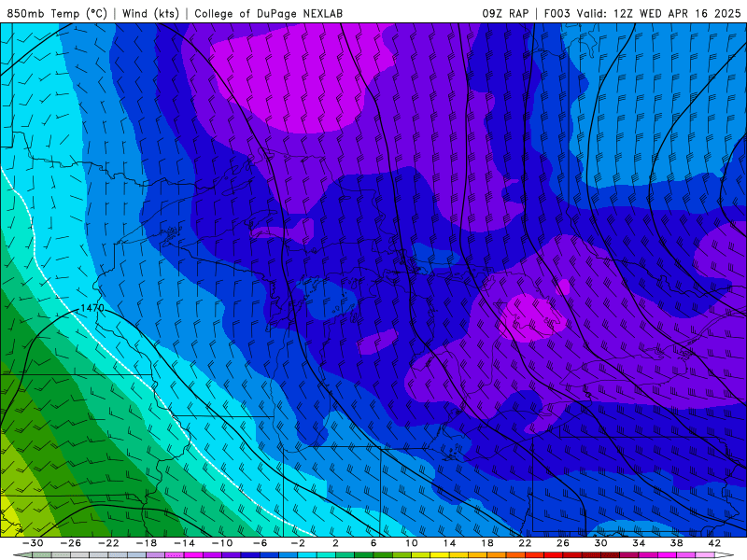Click the "6" color scale label
Screen dimensions: 747x560
[373, 543]
